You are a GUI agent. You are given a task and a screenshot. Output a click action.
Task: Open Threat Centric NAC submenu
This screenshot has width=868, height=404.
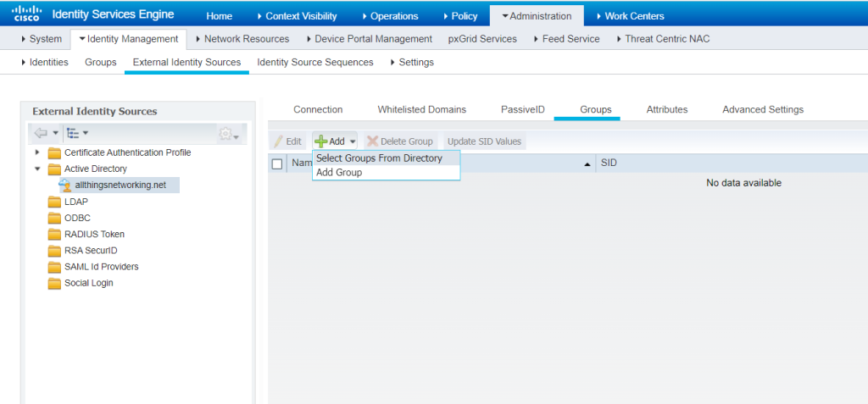(x=663, y=39)
